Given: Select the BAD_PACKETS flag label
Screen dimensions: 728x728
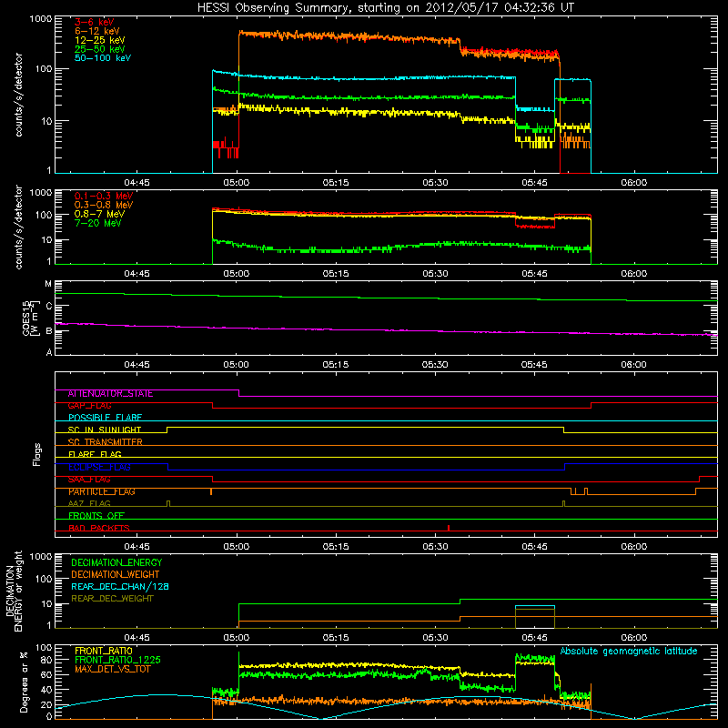Looking at the screenshot, I should tap(99, 528).
